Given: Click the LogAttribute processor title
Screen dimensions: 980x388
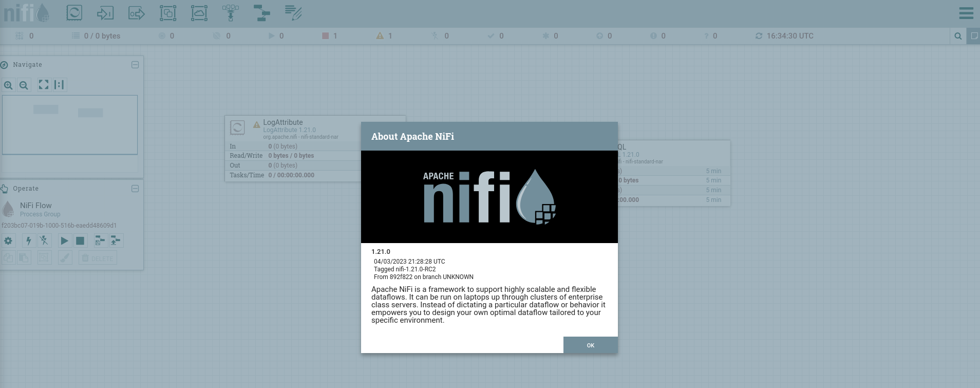Looking at the screenshot, I should (283, 122).
